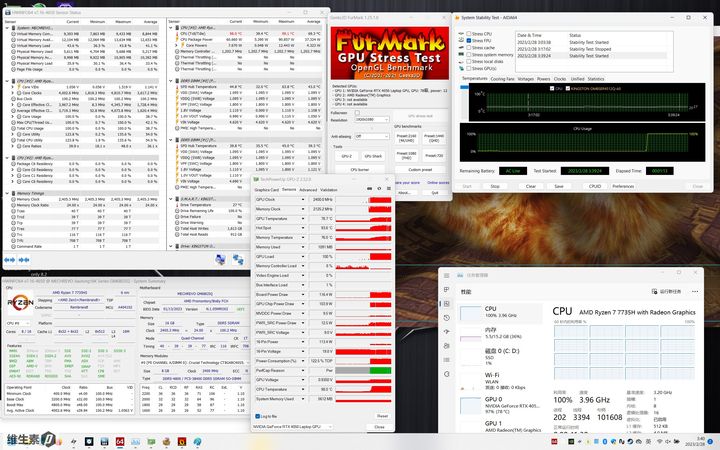
Task: Click the blue globe icon in taskbar
Action: [197, 442]
